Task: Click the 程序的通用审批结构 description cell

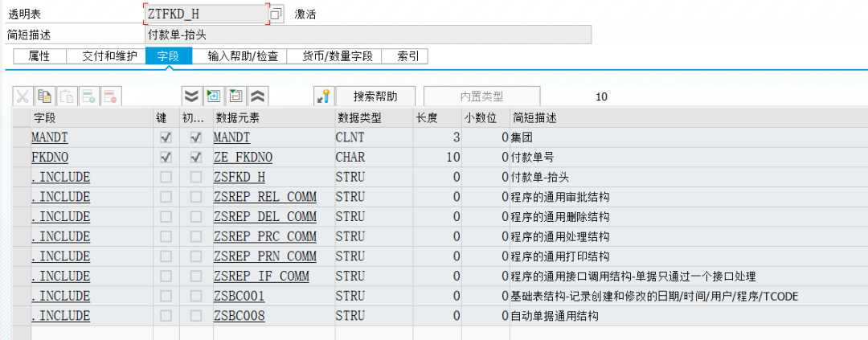Action: (x=689, y=197)
